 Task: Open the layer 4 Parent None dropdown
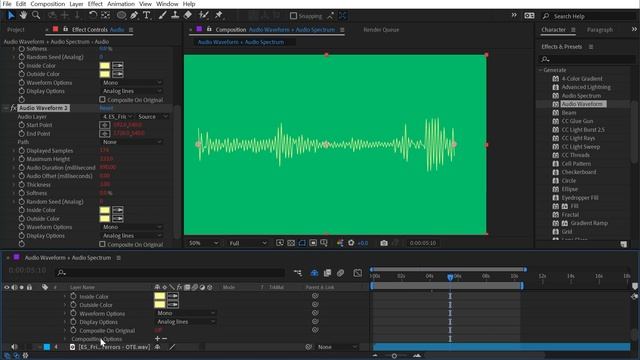[337, 347]
